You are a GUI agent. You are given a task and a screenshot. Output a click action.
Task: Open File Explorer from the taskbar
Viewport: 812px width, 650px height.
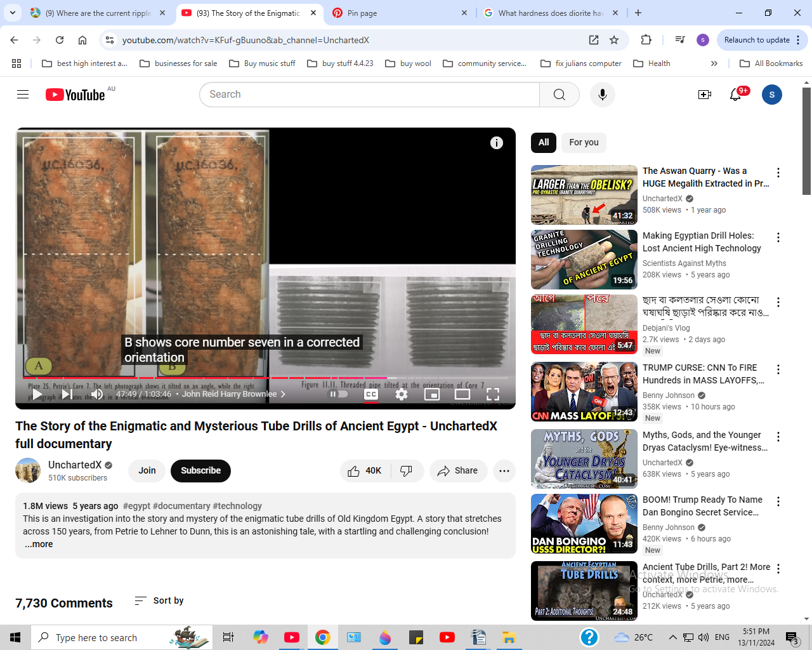point(509,637)
